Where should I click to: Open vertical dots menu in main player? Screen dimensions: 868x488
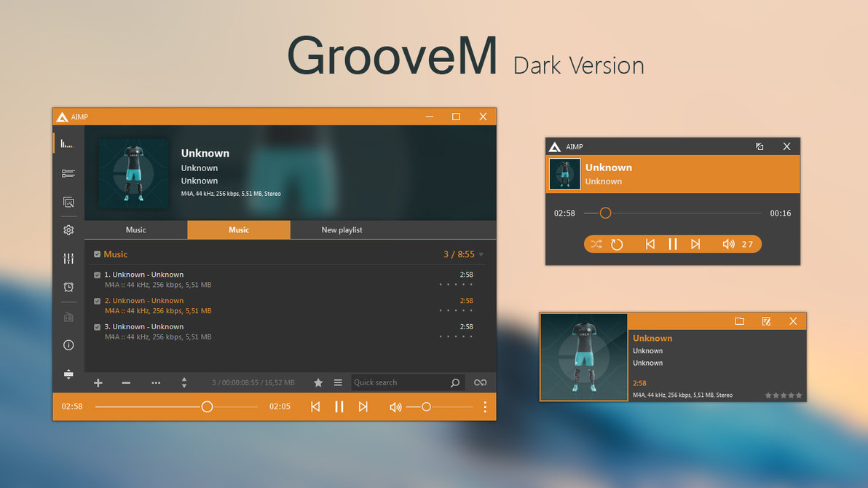tap(485, 406)
